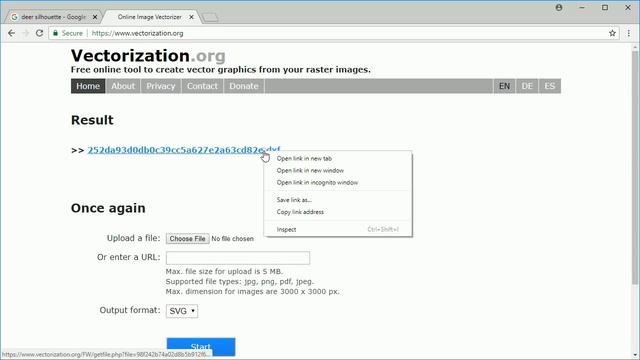This screenshot has height=360, width=640.
Task: Go back using browser back arrow
Action: coord(11,33)
